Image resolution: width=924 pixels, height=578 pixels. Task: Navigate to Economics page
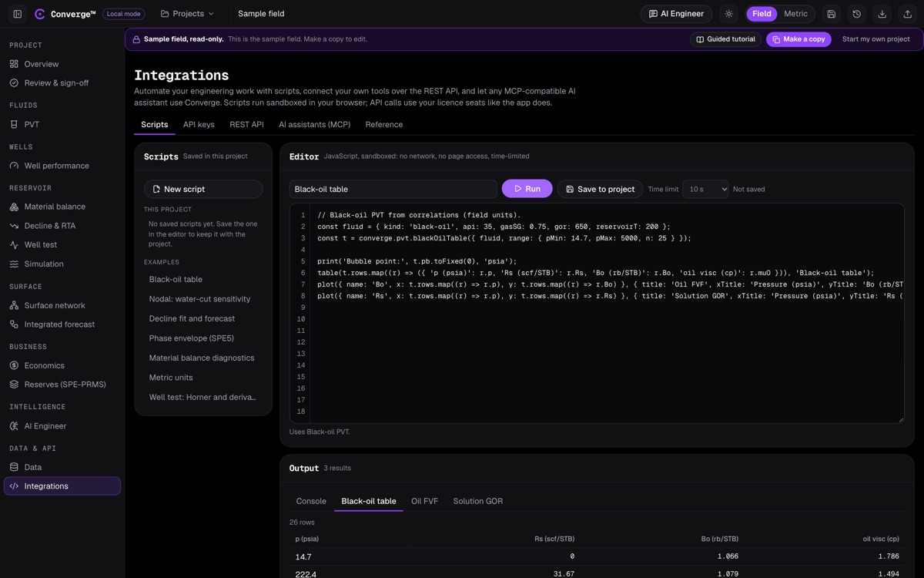click(62, 365)
